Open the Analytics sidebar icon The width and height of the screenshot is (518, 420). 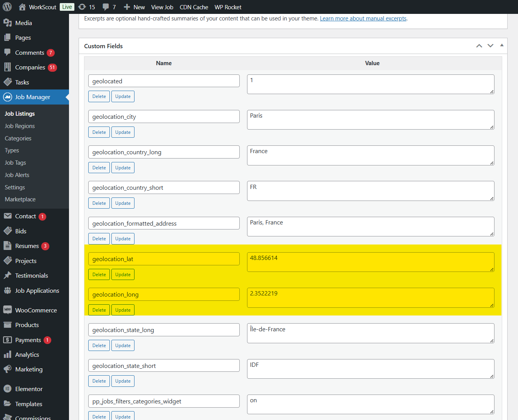8,354
